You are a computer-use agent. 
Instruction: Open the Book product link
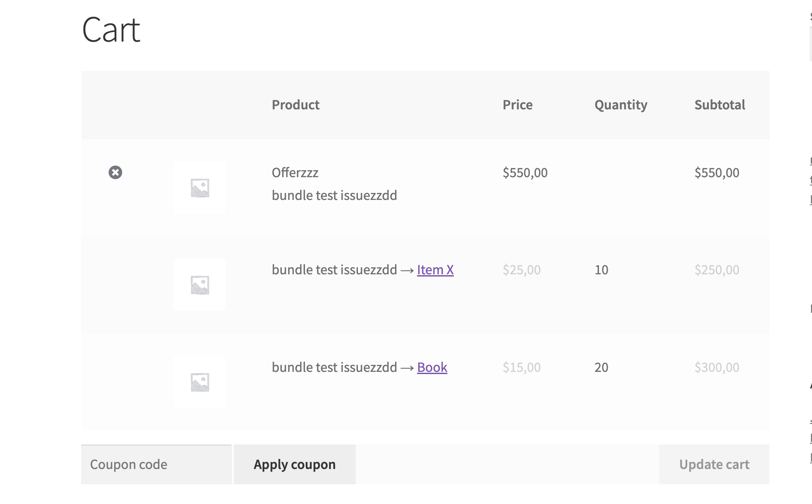[x=432, y=367]
